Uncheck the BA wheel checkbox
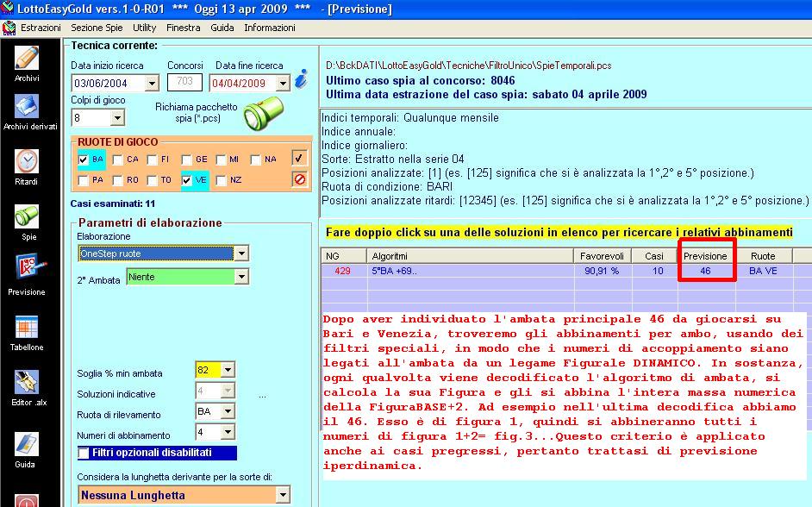This screenshot has width=812, height=507. (x=83, y=160)
